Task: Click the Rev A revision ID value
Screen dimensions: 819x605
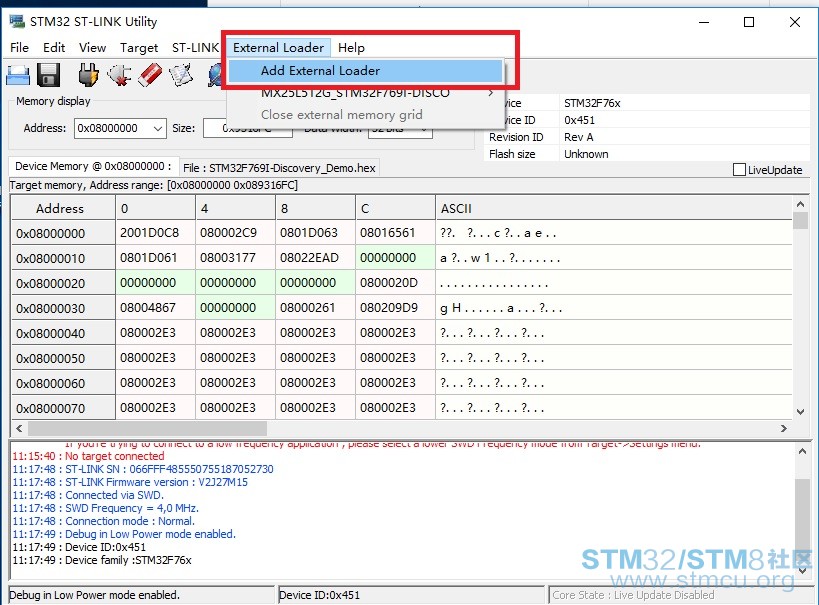Action: [x=578, y=137]
